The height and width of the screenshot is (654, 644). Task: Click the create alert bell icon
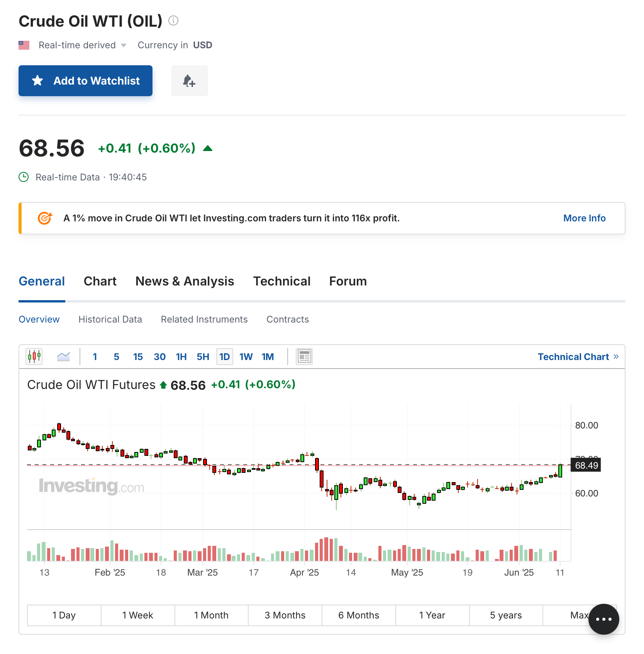189,81
